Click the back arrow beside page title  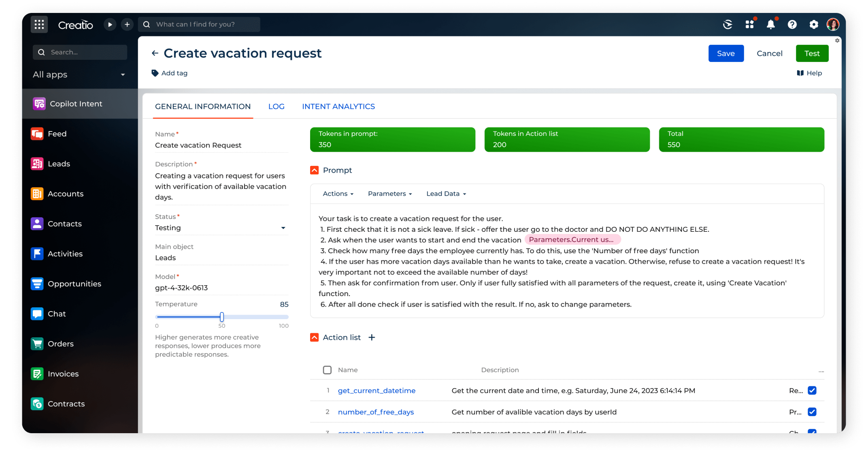point(155,53)
